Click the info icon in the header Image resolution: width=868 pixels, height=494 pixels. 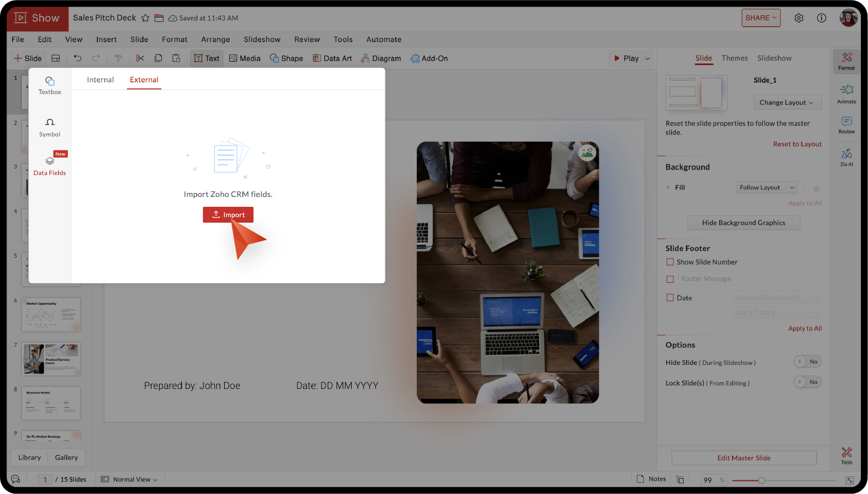(822, 18)
